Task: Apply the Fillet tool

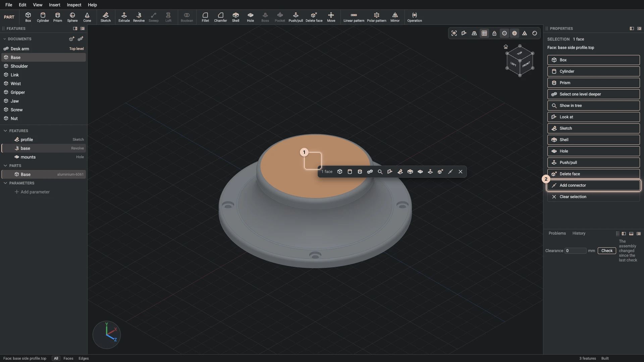Action: (205, 17)
